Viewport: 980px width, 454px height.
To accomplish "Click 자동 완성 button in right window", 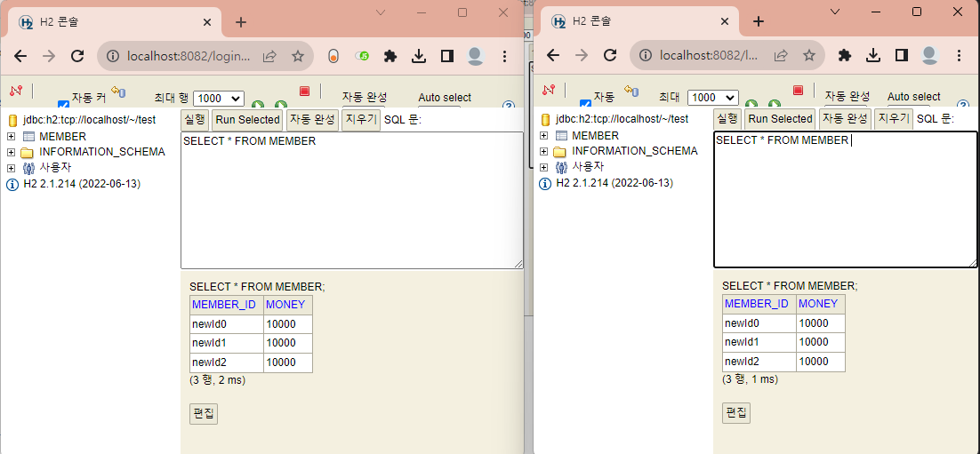I will (x=845, y=119).
